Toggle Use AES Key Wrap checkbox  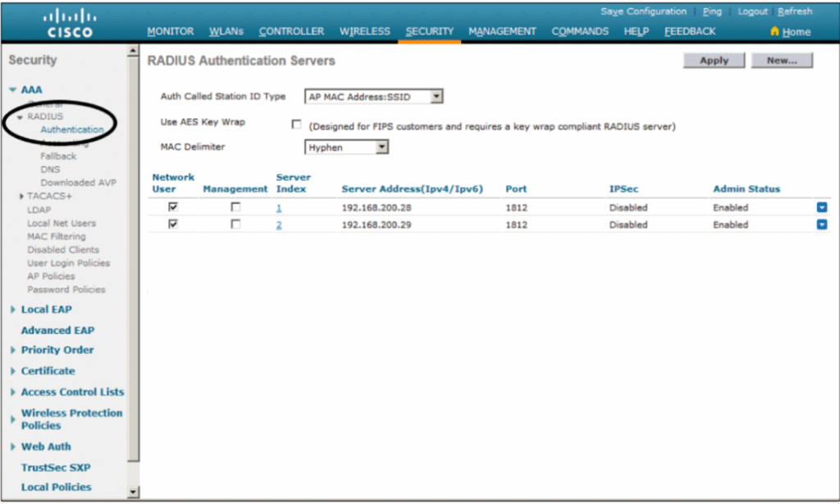coord(295,124)
